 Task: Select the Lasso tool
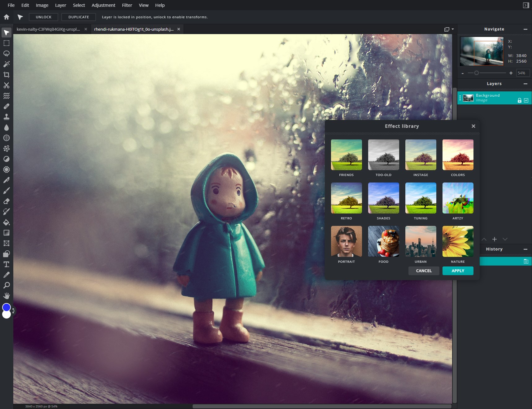click(6, 54)
